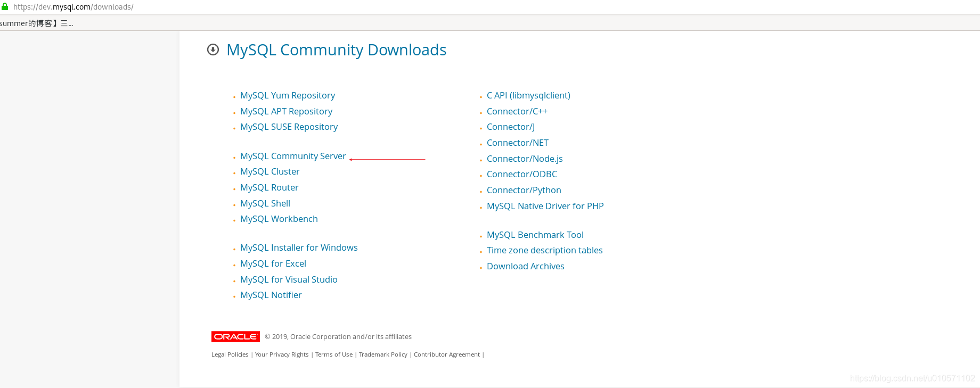Open C API (libmysqlclient) link
This screenshot has width=980, height=388.
pos(528,95)
